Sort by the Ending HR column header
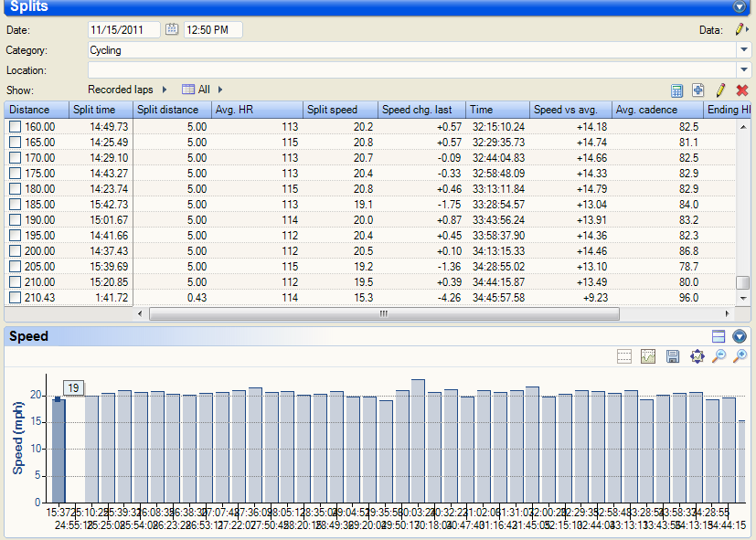This screenshot has width=756, height=540. [727, 110]
